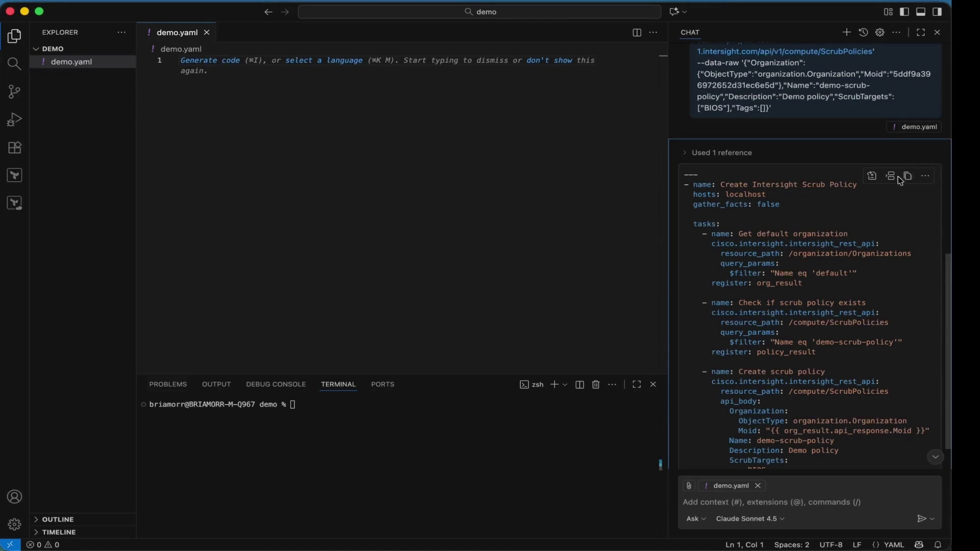Click the don't show link
The width and height of the screenshot is (980, 551).
[549, 60]
